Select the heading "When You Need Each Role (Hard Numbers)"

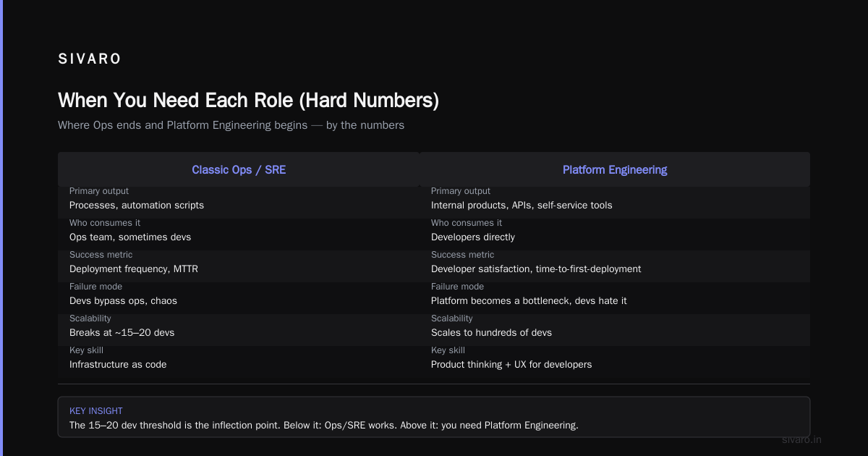click(248, 100)
